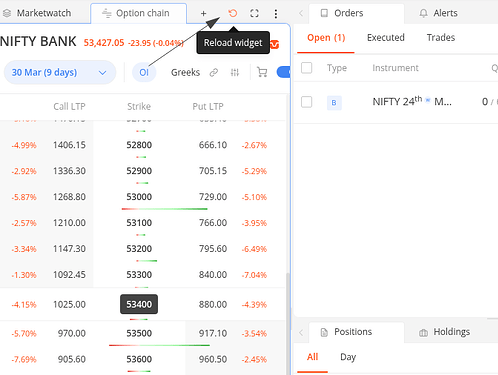Click the Type column header
The image size is (498, 375).
pyautogui.click(x=337, y=68)
